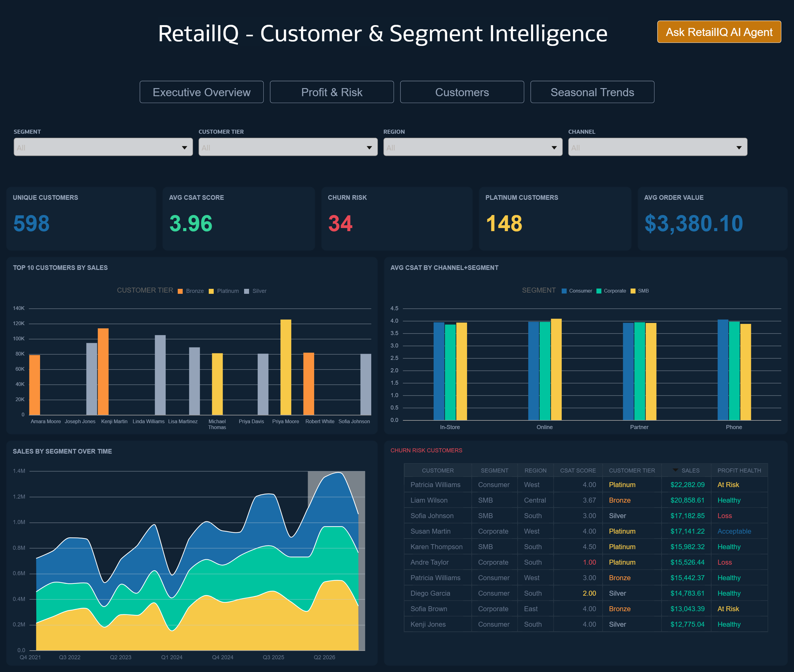Viewport: 794px width, 672px height.
Task: Click the Sales column sort arrow
Action: tap(675, 470)
